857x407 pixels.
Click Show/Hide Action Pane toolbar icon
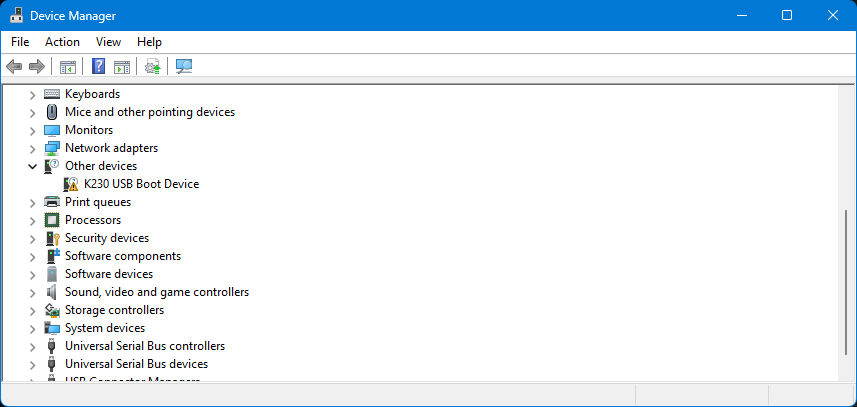coord(122,67)
